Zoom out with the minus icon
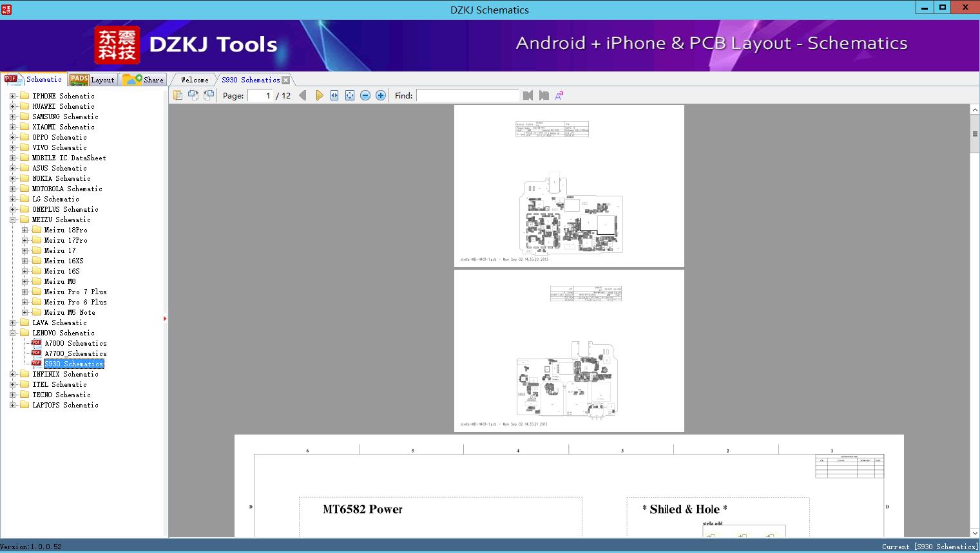 pos(365,95)
